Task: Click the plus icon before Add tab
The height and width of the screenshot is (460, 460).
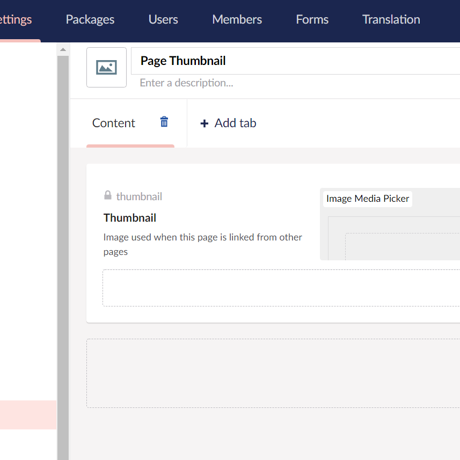Action: pos(204,124)
